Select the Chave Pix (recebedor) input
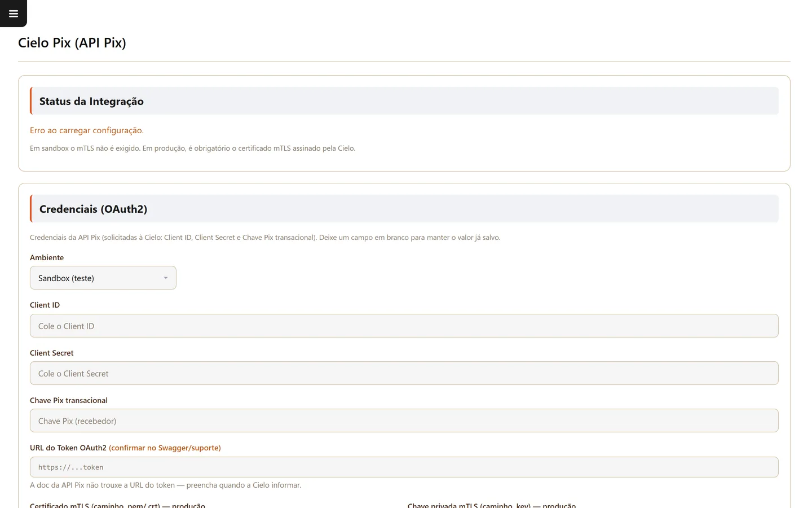This screenshot has height=508, width=812. [404, 421]
